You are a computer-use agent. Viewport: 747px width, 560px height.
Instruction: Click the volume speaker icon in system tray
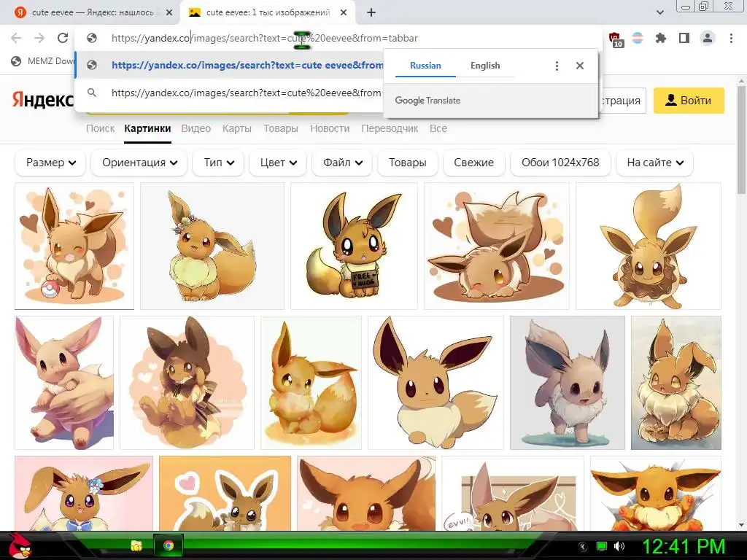pyautogui.click(x=619, y=546)
